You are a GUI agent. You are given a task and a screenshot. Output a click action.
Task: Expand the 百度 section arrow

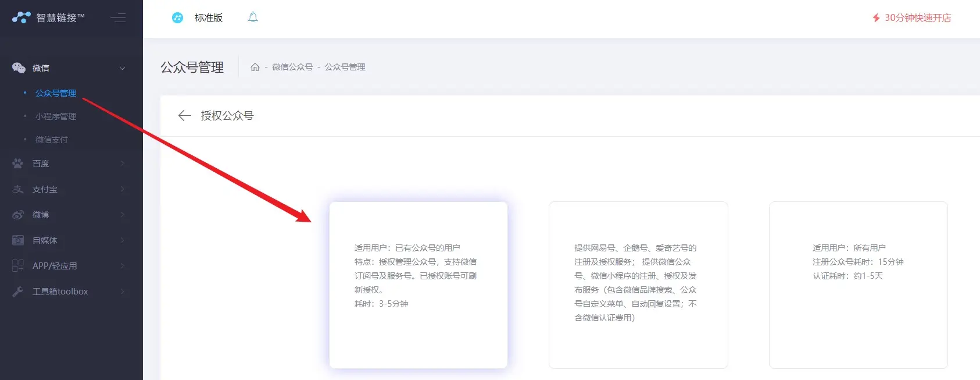click(122, 164)
